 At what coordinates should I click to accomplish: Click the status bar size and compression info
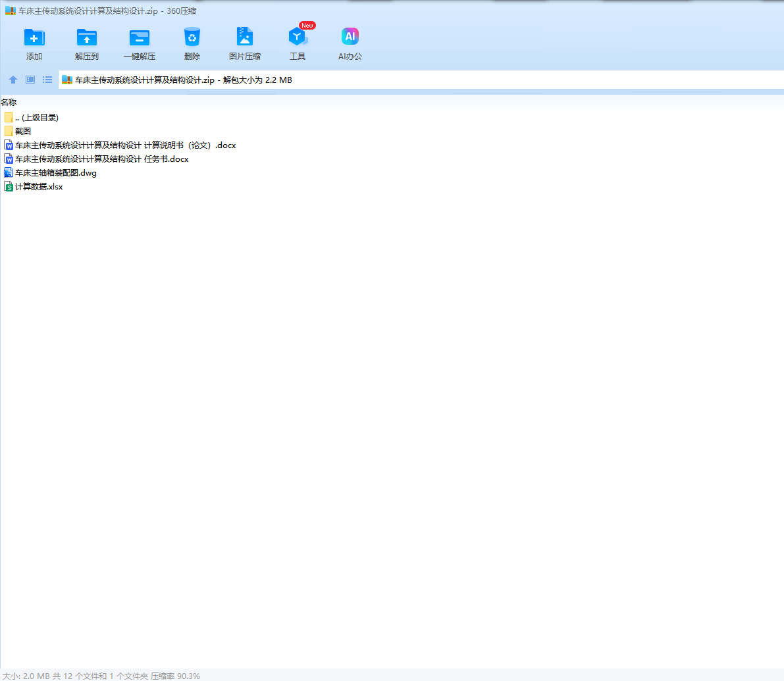101,676
